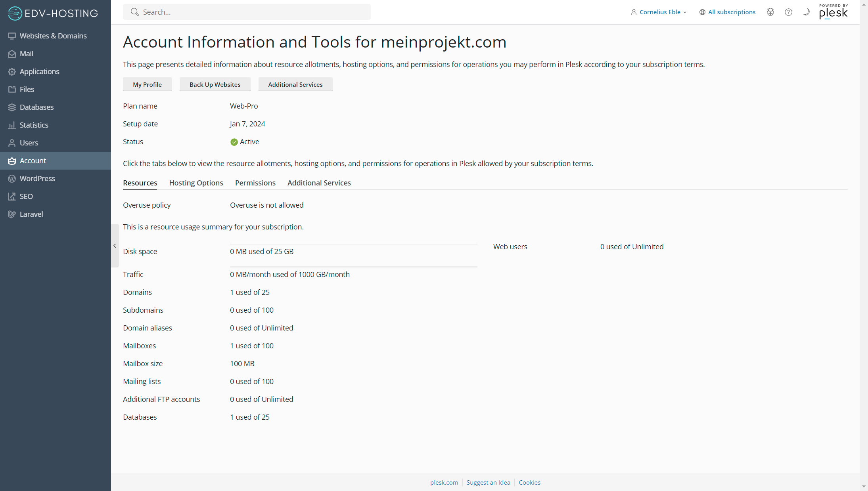
Task: Open the help question mark icon
Action: pyautogui.click(x=788, y=12)
